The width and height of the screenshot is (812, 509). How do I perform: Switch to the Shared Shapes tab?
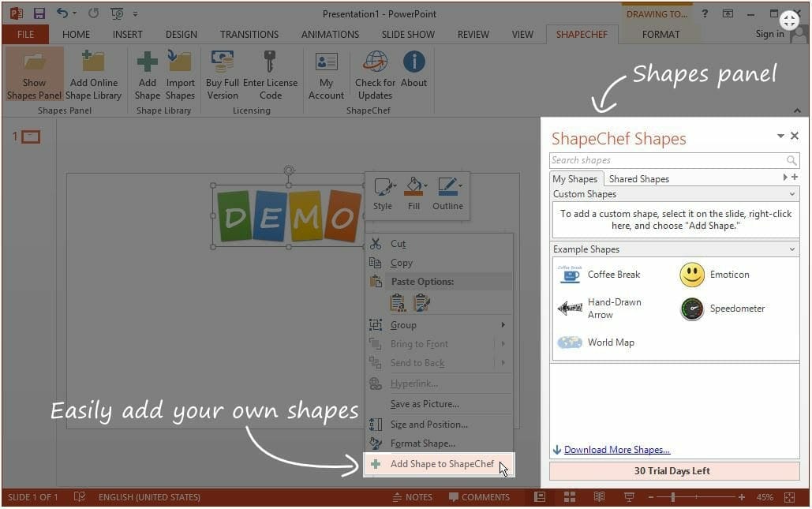tap(638, 179)
